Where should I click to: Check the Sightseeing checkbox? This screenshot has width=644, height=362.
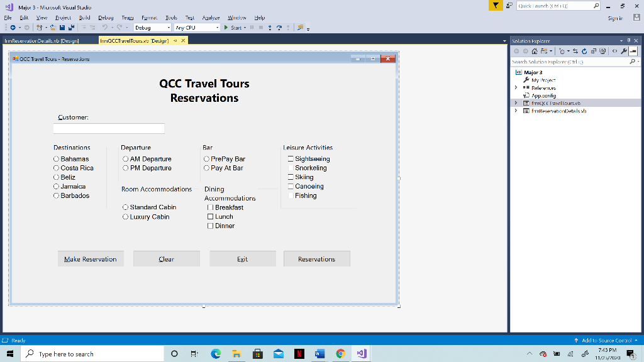pyautogui.click(x=291, y=159)
